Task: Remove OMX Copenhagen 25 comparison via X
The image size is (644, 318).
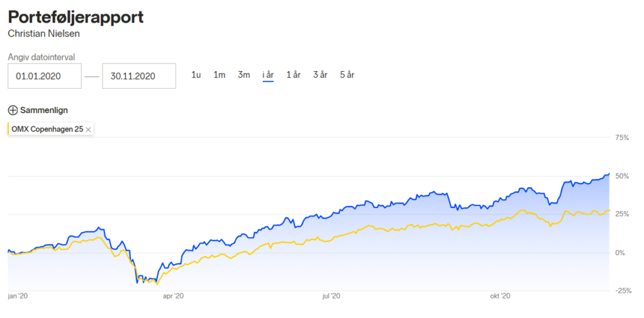Action: point(88,129)
